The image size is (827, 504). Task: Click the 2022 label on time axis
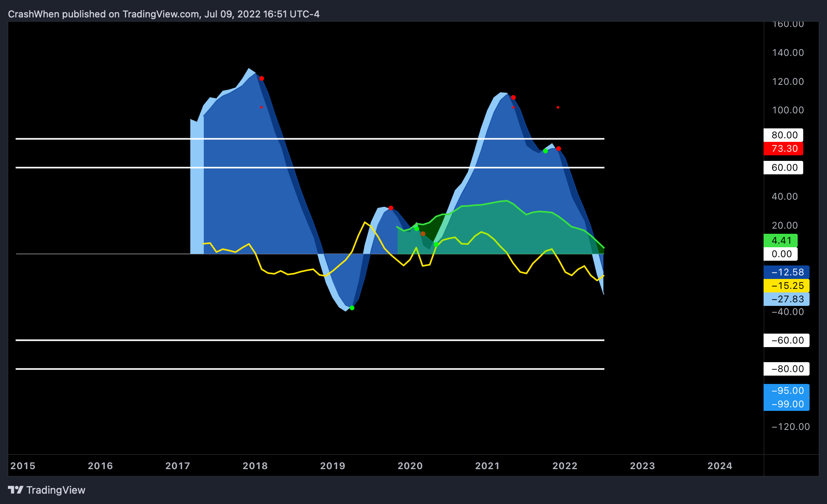pyautogui.click(x=565, y=466)
